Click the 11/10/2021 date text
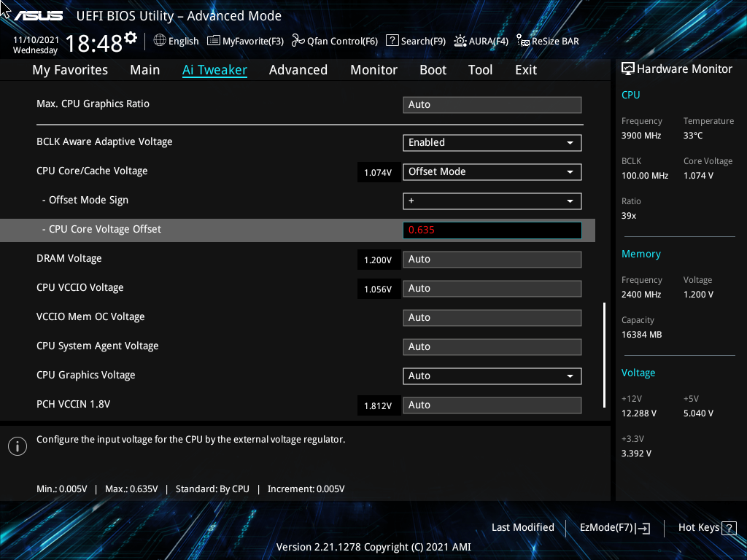The image size is (747, 560). tap(36, 40)
